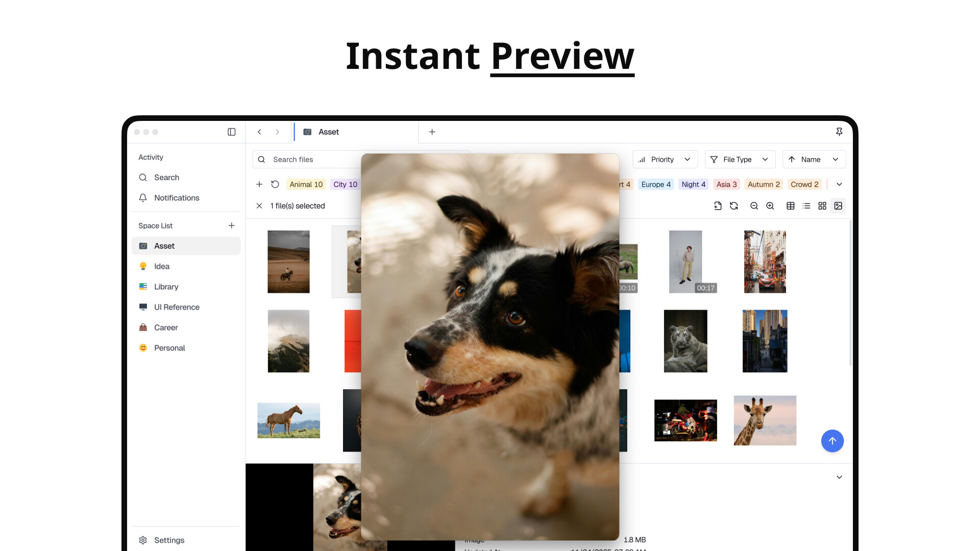Open the File Type filter dropdown

pos(740,159)
